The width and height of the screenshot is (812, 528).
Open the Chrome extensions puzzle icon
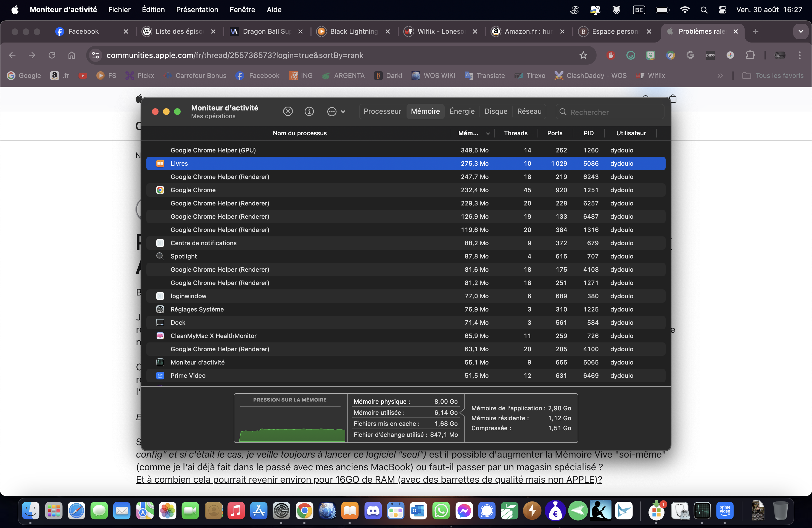tap(750, 55)
